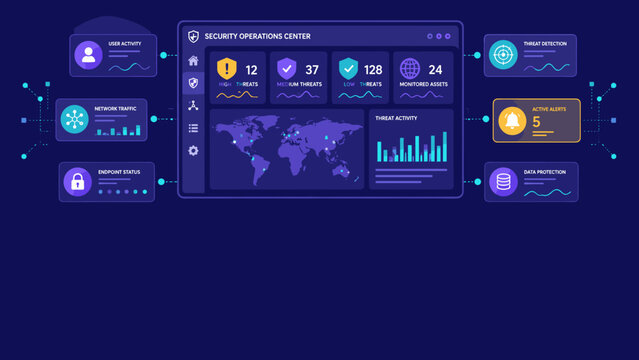The image size is (639, 360).
Task: Open the Data Protection card
Action: [531, 182]
